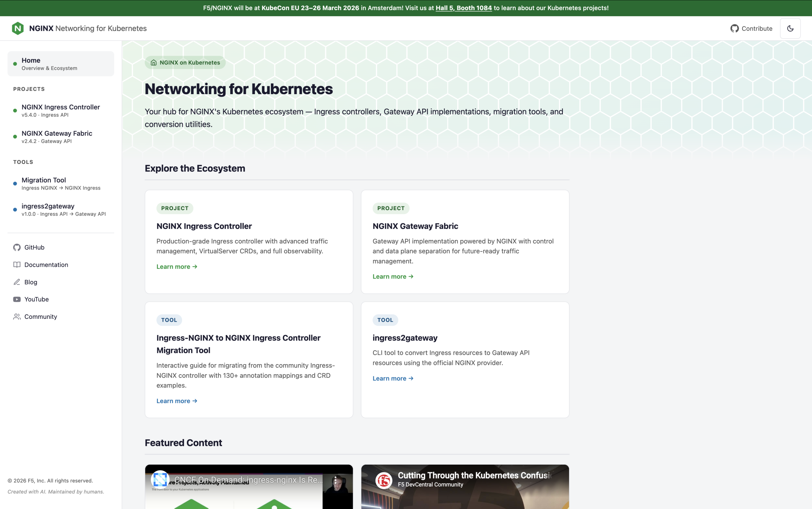Viewport: 812px width, 509px height.
Task: Click the home icon in NGINX on Kubernetes badge
Action: [154, 62]
